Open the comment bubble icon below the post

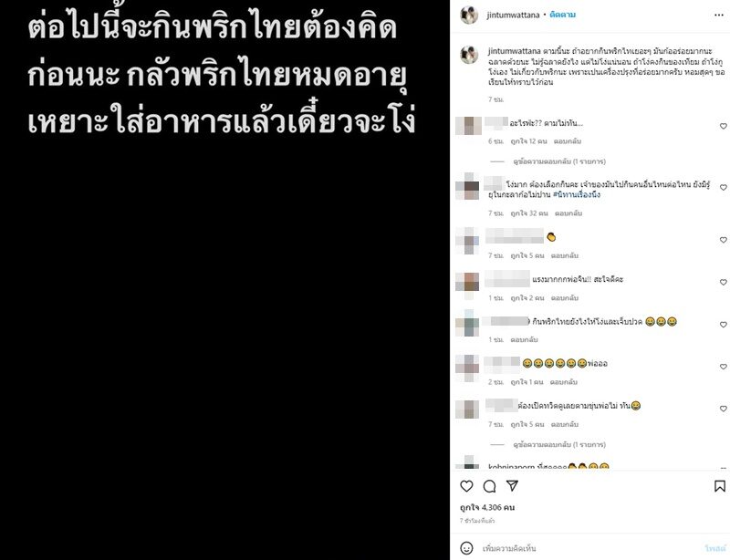pyautogui.click(x=489, y=486)
